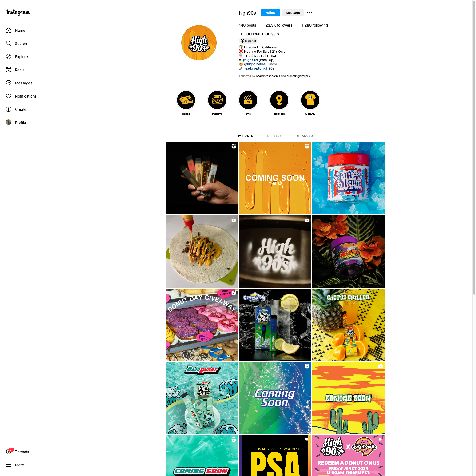Click the Create plus icon
This screenshot has width=476, height=476.
tap(9, 109)
